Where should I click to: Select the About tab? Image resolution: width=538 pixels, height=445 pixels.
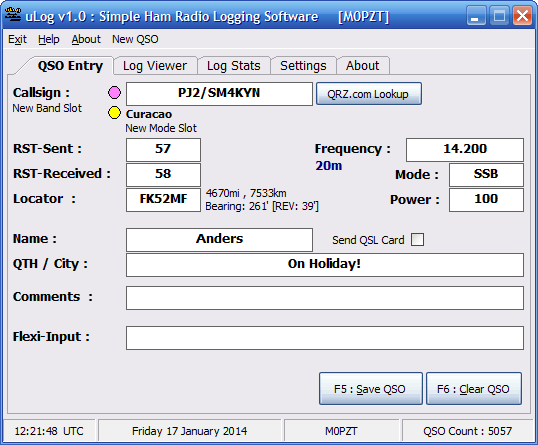tap(363, 66)
